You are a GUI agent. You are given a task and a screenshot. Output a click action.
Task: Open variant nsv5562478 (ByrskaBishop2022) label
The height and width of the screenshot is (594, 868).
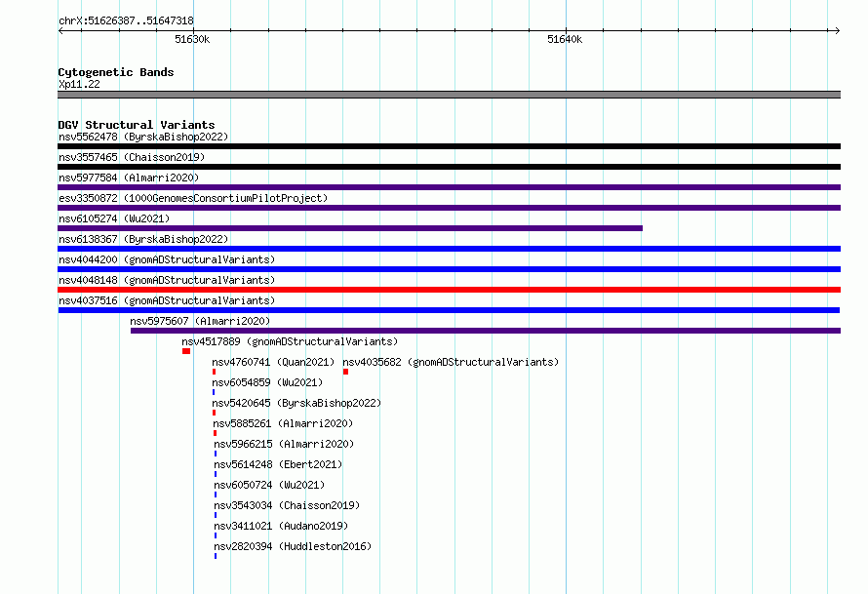[143, 137]
